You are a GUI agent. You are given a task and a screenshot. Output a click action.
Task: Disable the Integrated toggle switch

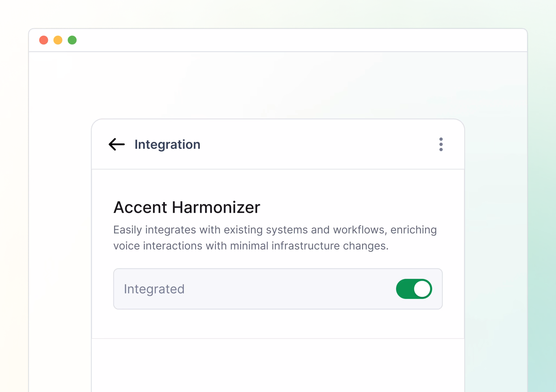click(414, 289)
